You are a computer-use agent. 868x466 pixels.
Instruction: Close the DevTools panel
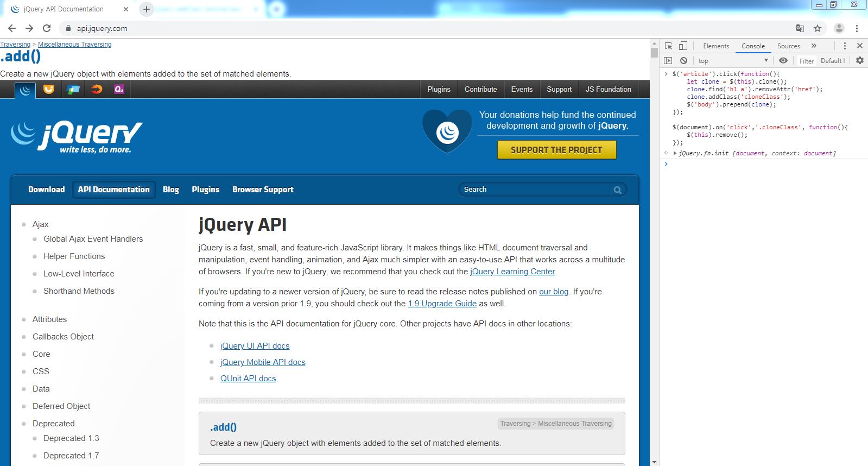[x=860, y=46]
